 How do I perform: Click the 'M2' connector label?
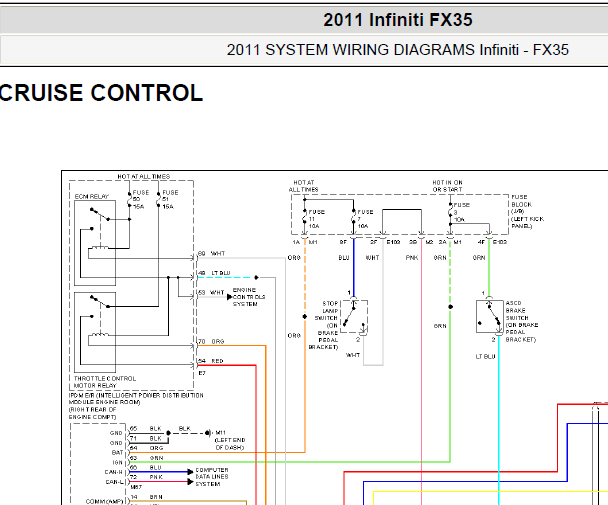click(x=429, y=242)
